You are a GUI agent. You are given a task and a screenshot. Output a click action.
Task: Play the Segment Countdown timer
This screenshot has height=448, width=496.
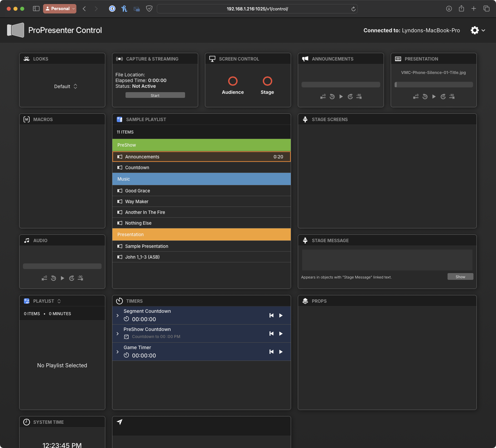pos(281,315)
